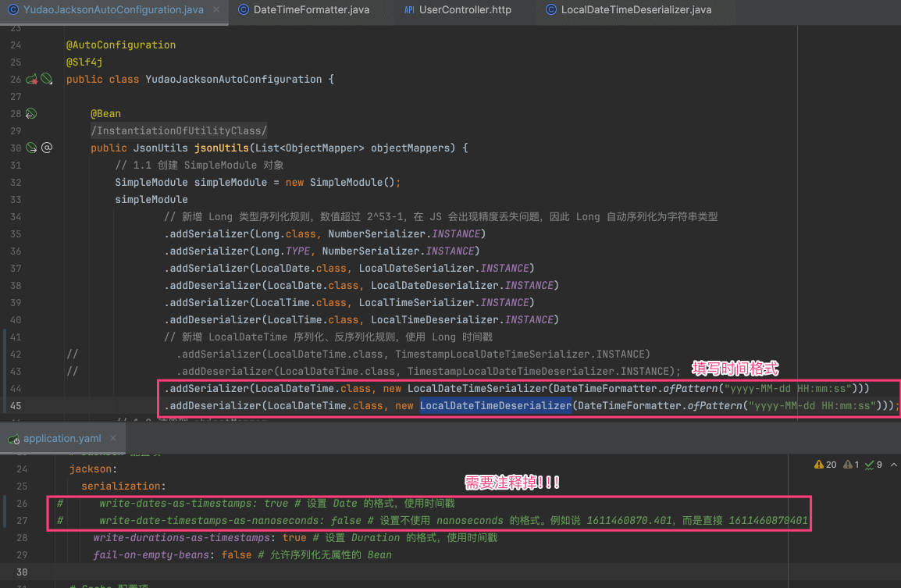
Task: Click the Spring bean gutter icon beside @Bean on line 28
Action: point(31,113)
